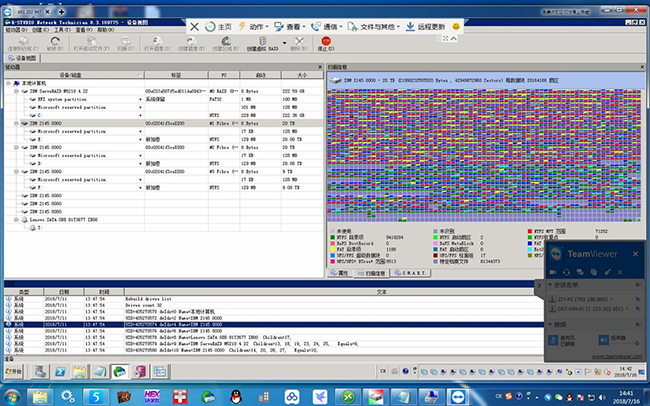The image size is (650, 406).
Task: Click the TeamViewer Home (主页) button
Action: pyautogui.click(x=218, y=27)
